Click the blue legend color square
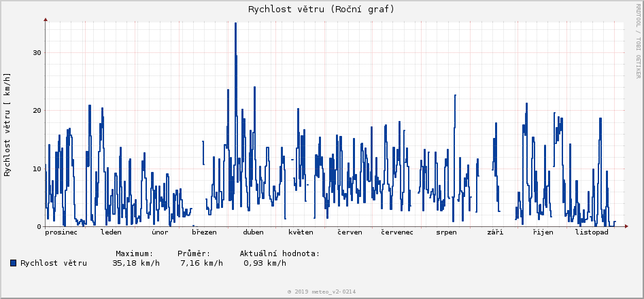Screen dimensions: 644x299 point(14,263)
